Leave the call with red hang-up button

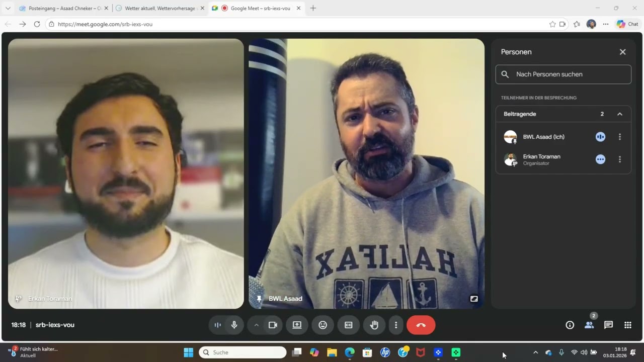(x=421, y=325)
